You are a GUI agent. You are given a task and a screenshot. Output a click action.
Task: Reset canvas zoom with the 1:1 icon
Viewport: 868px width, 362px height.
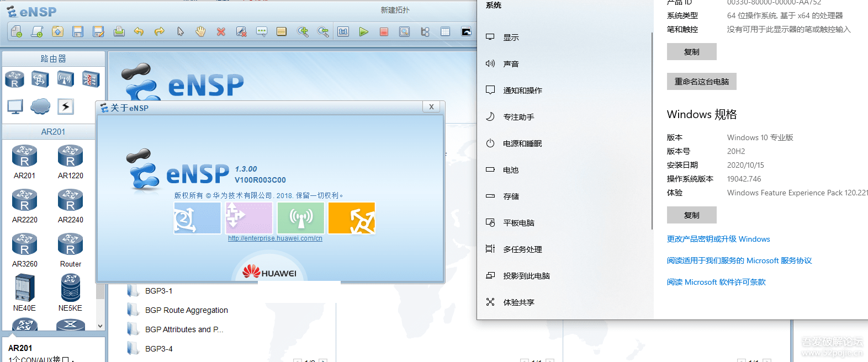343,31
